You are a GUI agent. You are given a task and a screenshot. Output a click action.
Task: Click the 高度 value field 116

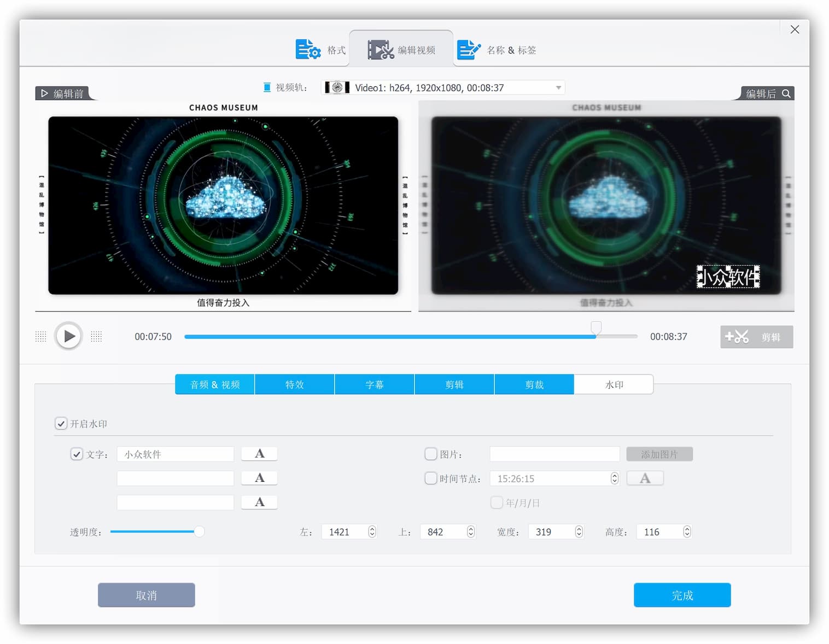tap(659, 531)
